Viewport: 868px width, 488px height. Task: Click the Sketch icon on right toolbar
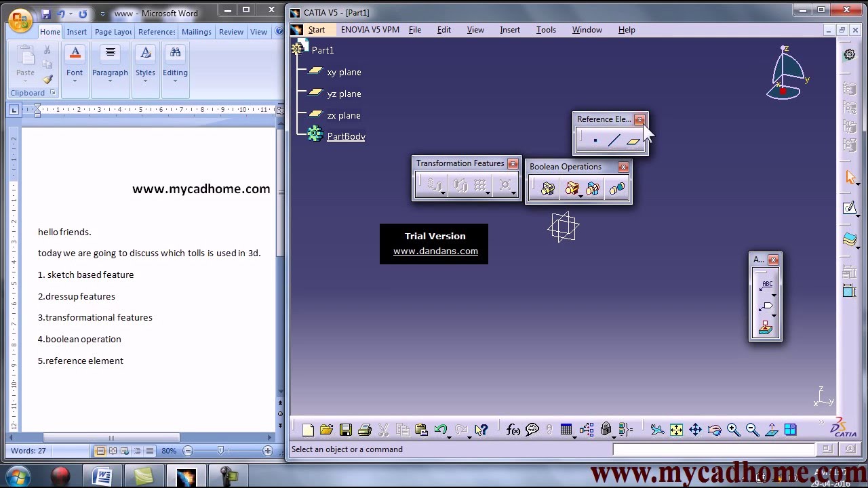tap(850, 207)
